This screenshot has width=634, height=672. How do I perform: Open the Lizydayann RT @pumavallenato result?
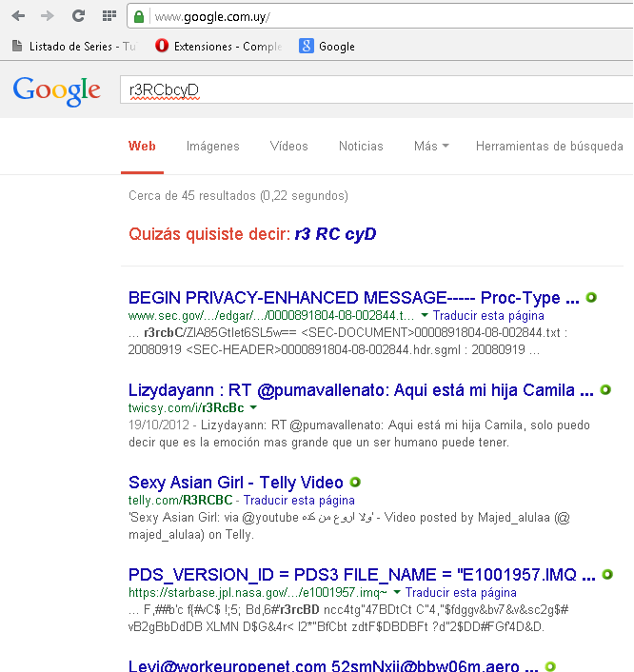point(361,390)
